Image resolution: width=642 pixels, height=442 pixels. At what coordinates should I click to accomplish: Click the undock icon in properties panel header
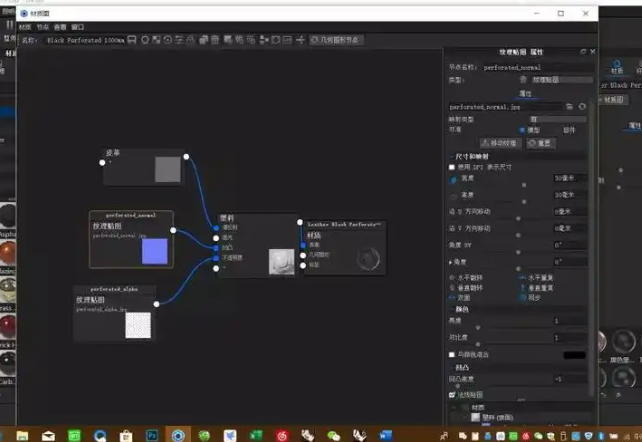[583, 51]
